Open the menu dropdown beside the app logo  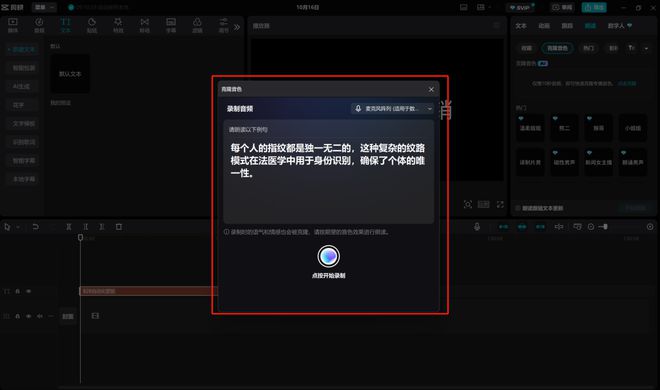(x=44, y=7)
